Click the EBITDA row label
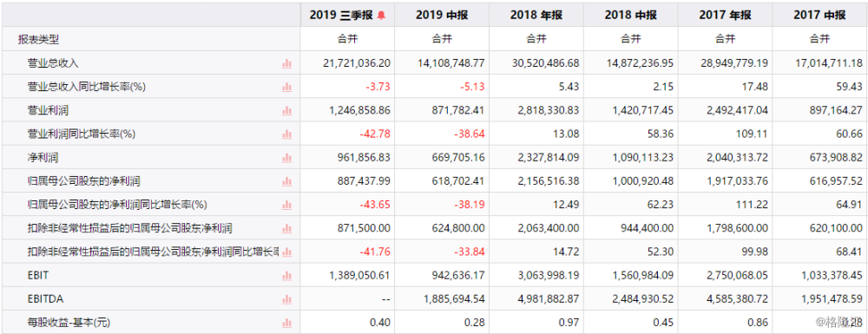868x334 pixels. pyautogui.click(x=45, y=299)
